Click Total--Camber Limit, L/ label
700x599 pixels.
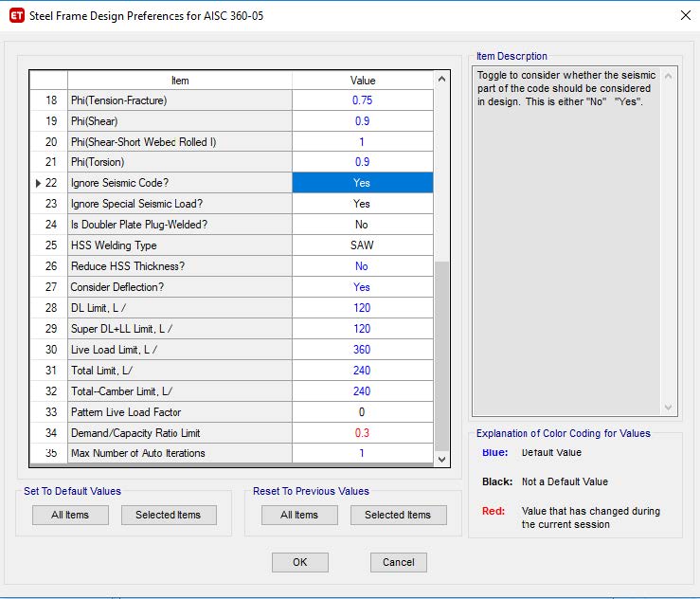[x=121, y=391]
